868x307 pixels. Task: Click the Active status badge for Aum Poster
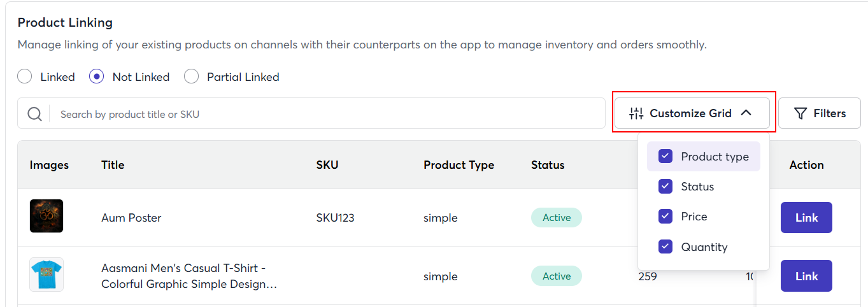tap(556, 218)
